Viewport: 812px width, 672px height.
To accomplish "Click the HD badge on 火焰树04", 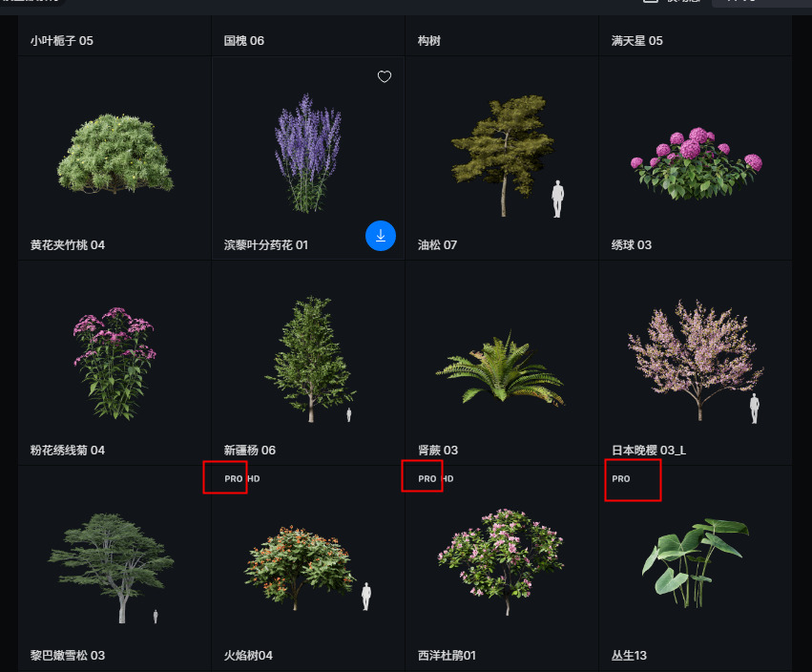I will (254, 479).
